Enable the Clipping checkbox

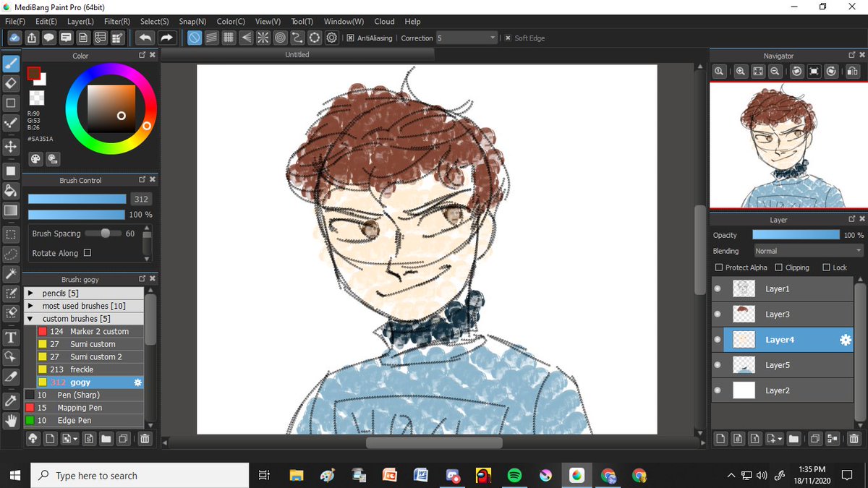tap(779, 267)
